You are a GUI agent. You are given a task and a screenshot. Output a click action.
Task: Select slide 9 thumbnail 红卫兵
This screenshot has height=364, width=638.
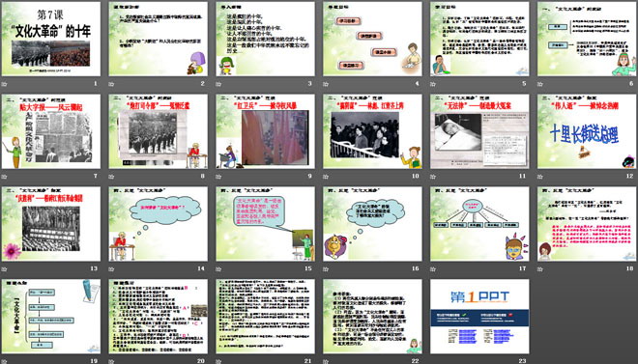(265, 131)
